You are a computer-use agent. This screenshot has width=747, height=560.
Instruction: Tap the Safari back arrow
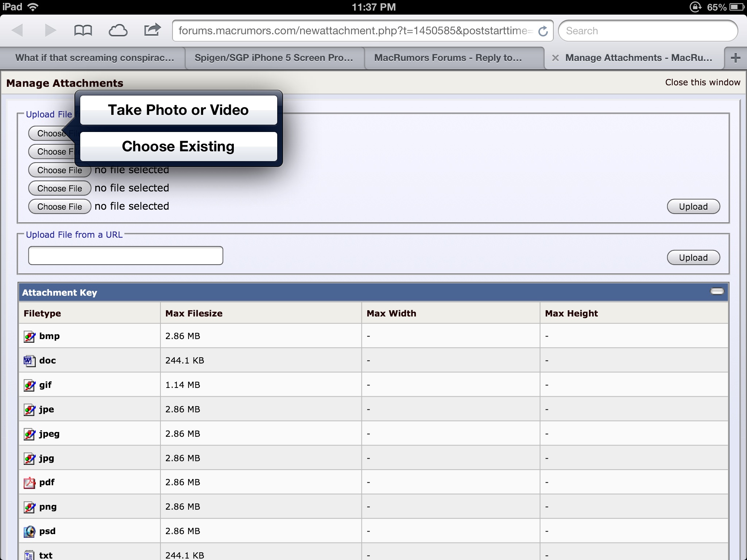click(x=18, y=30)
